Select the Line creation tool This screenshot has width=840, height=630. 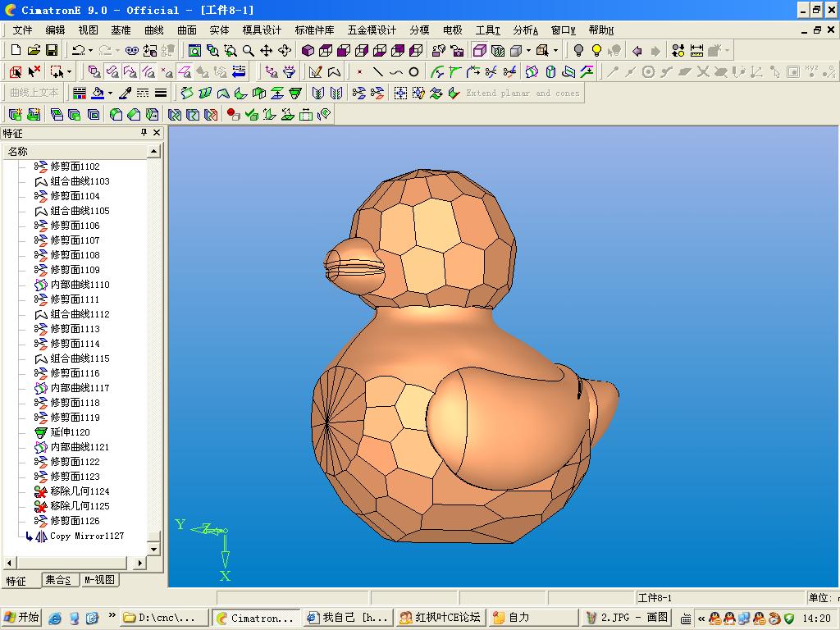(x=377, y=72)
